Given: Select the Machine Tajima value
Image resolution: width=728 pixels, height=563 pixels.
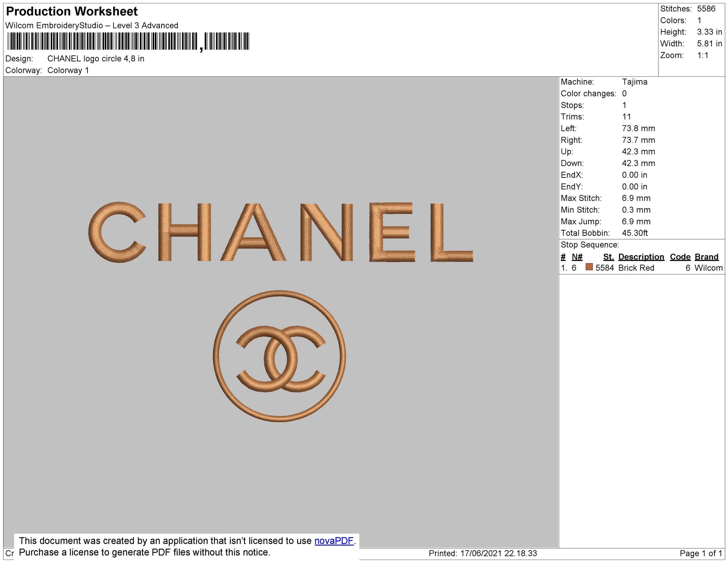Looking at the screenshot, I should 636,82.
